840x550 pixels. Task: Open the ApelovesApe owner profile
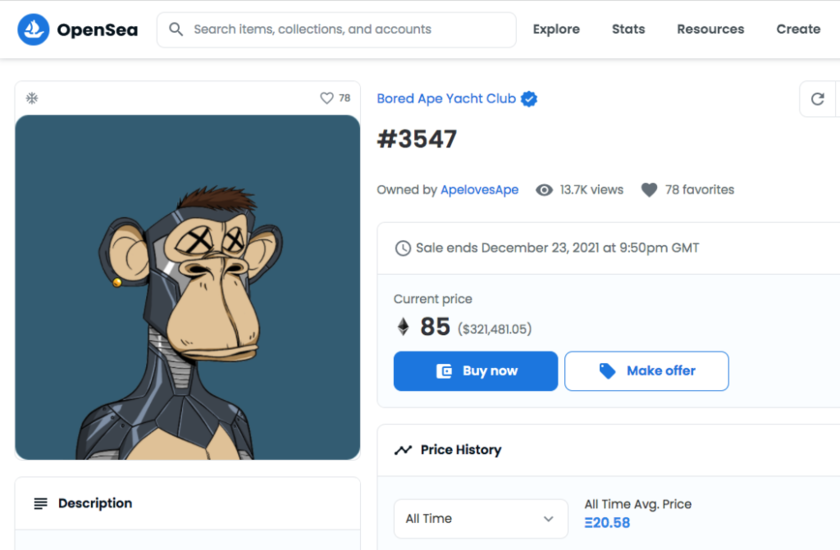click(479, 190)
